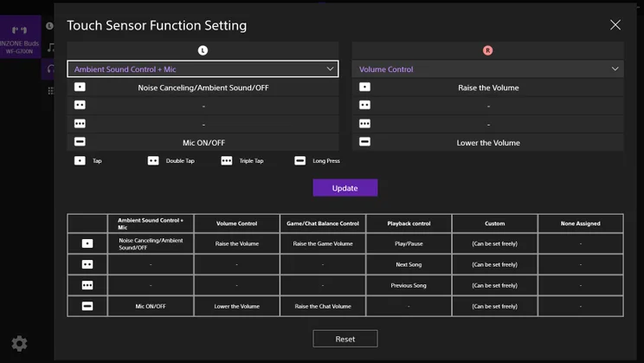Click the tap icon beside Raise the Volume
Screen dimensions: 644x363
pos(364,88)
